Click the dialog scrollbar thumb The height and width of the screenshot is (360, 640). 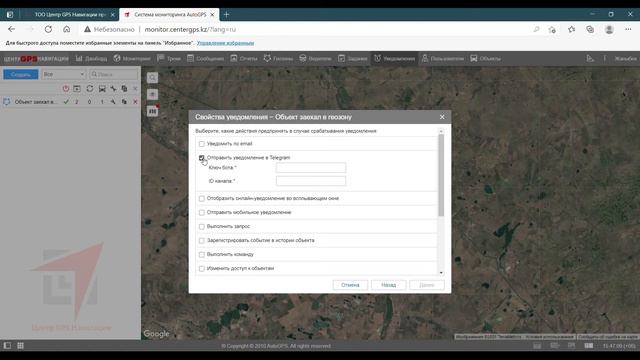[x=441, y=175]
